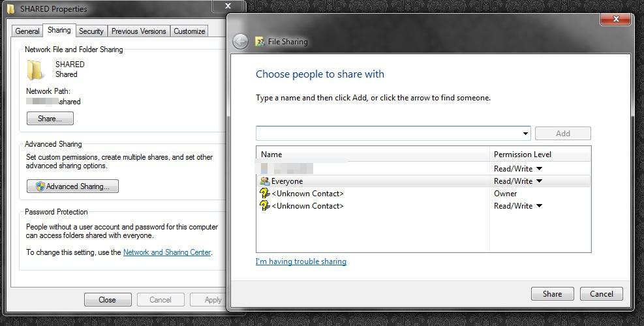The image size is (644, 326).
Task: Click the Share button in File Sharing
Action: 552,294
